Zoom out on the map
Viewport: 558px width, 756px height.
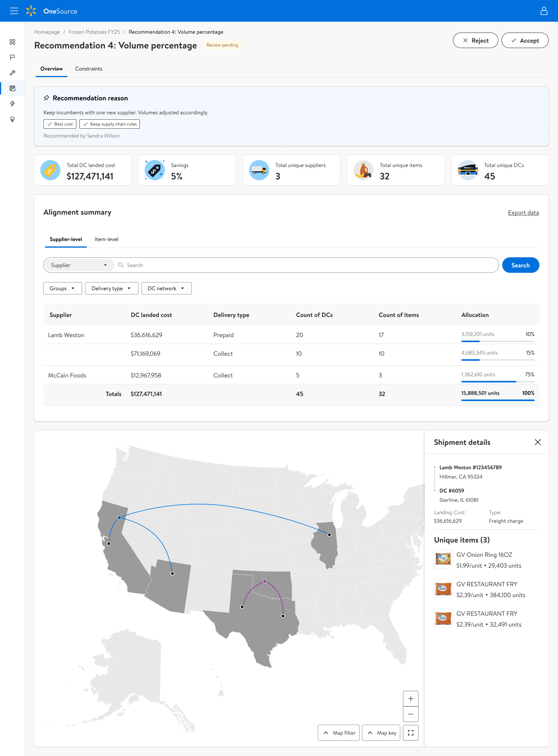(411, 714)
